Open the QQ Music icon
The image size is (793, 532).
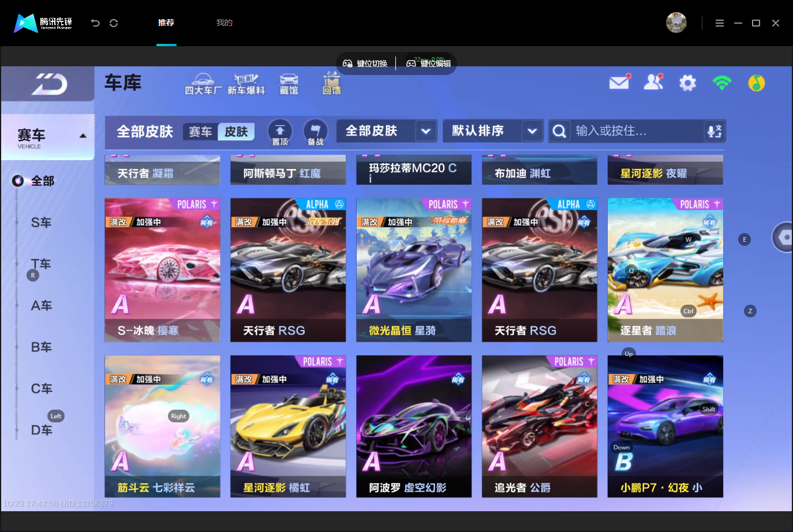click(756, 83)
